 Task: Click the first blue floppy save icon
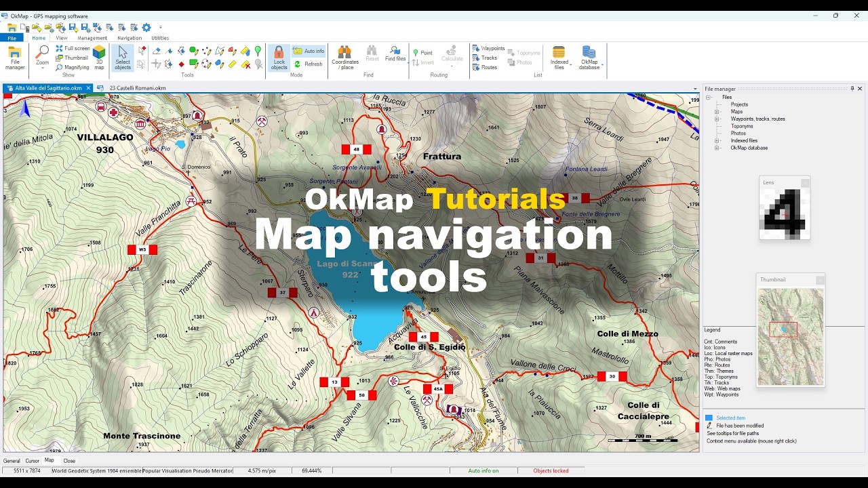[x=73, y=27]
